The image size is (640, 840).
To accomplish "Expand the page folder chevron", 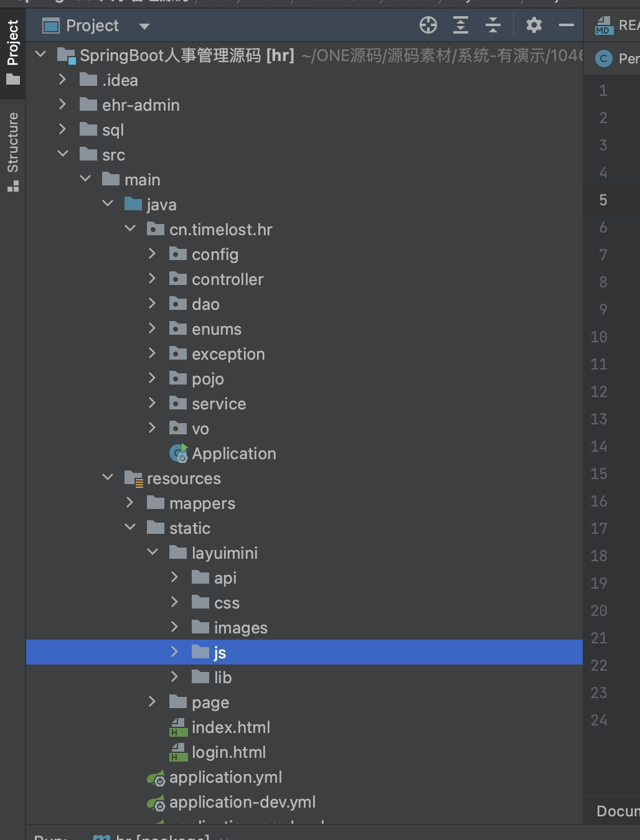I will pos(152,701).
